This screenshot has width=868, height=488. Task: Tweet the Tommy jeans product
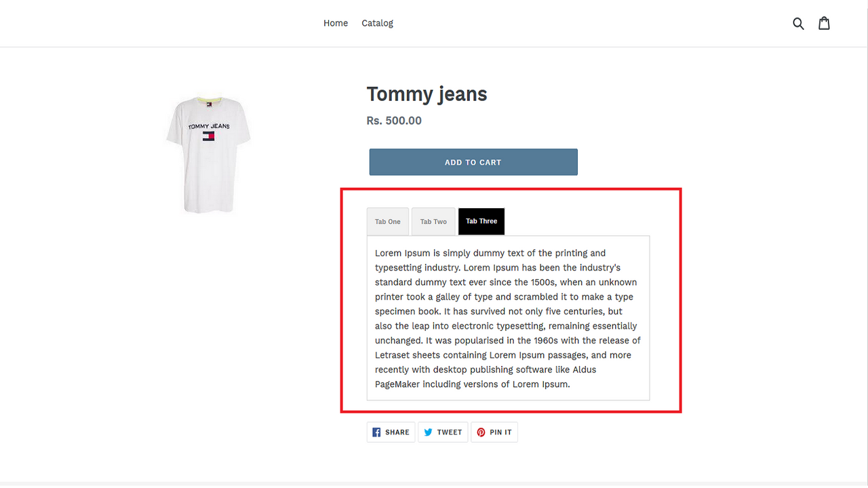click(x=442, y=432)
